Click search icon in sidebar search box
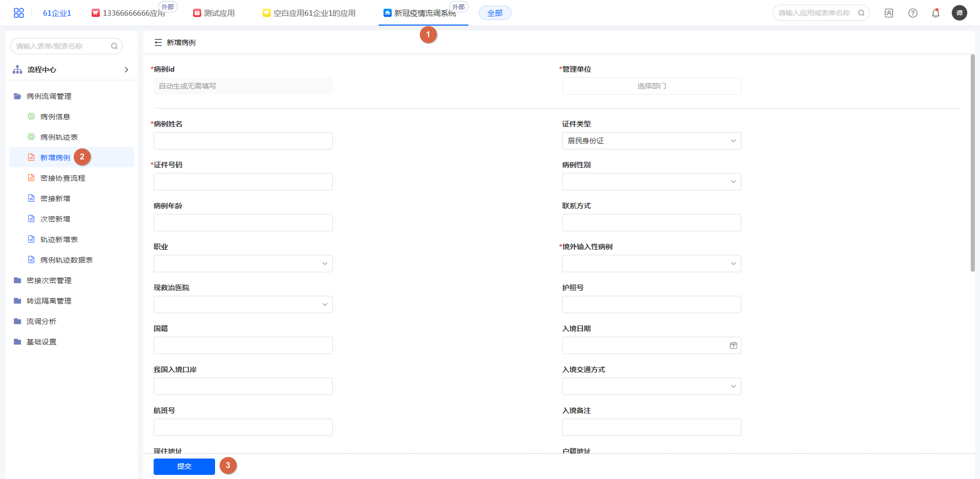Image resolution: width=980 pixels, height=479 pixels. (x=114, y=46)
